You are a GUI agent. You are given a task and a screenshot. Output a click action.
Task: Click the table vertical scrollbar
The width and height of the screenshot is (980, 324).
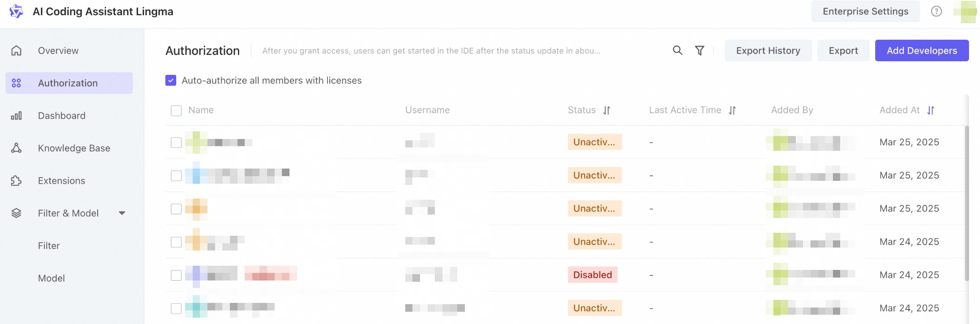966,203
